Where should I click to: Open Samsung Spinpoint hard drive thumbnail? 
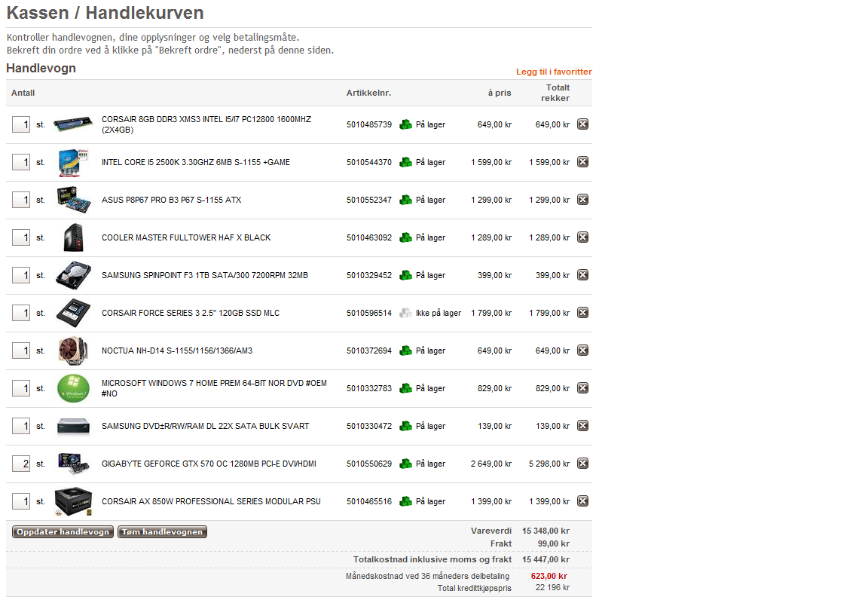pos(73,275)
